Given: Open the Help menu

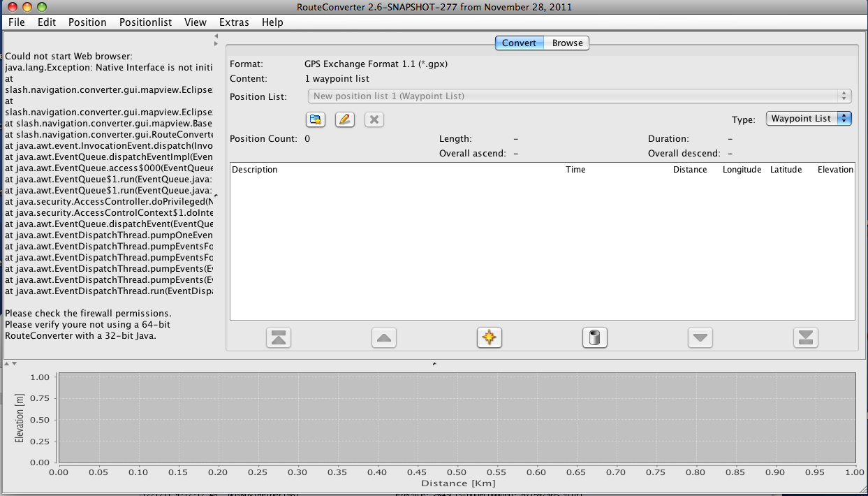Looking at the screenshot, I should (272, 22).
